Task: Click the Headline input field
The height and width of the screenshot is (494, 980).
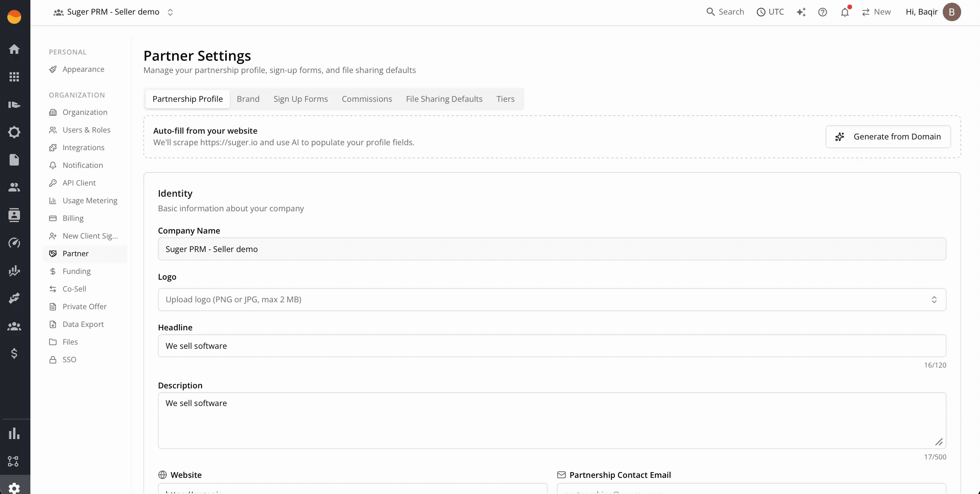Action: pos(552,346)
